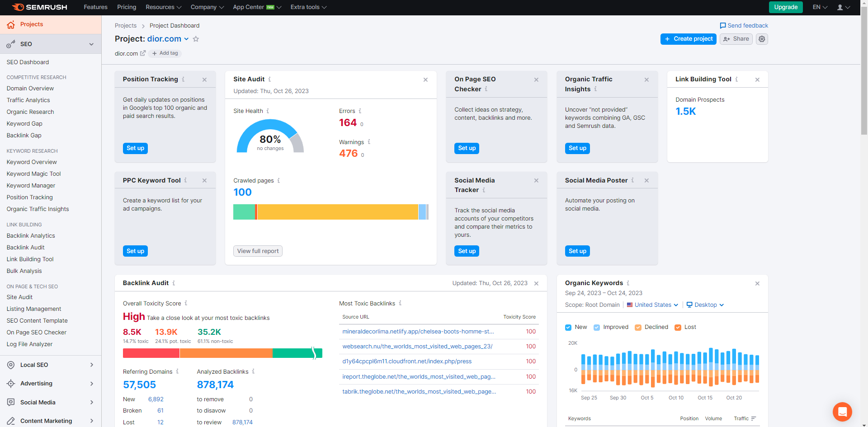Screen dimensions: 868x427
Task: Click Position Tracking widget info icon
Action: (183, 79)
